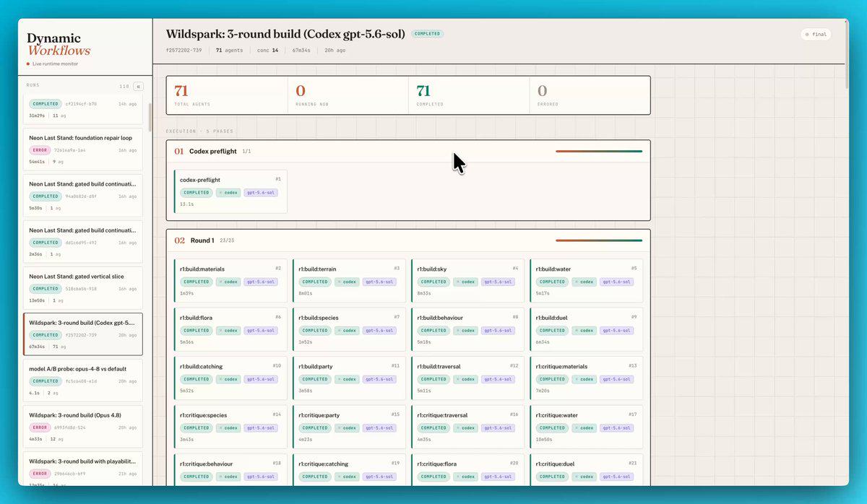Screen dimensions: 867x504
Task: Click the codex tag on the r1:build:water card
Action: (x=584, y=282)
